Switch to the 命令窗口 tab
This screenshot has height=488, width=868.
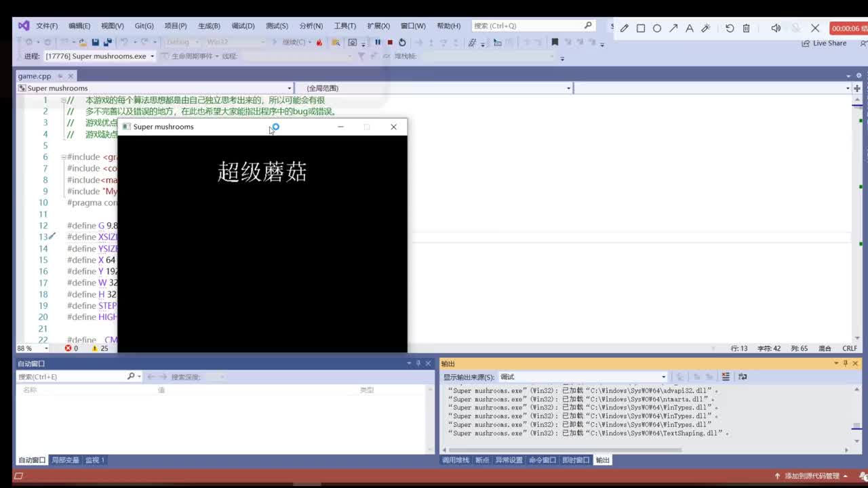pos(542,460)
